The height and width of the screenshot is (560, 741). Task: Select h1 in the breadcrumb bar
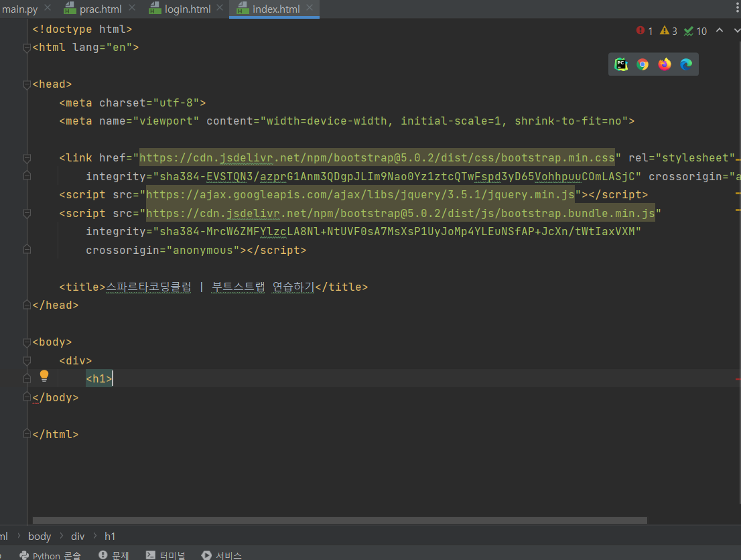(110, 537)
